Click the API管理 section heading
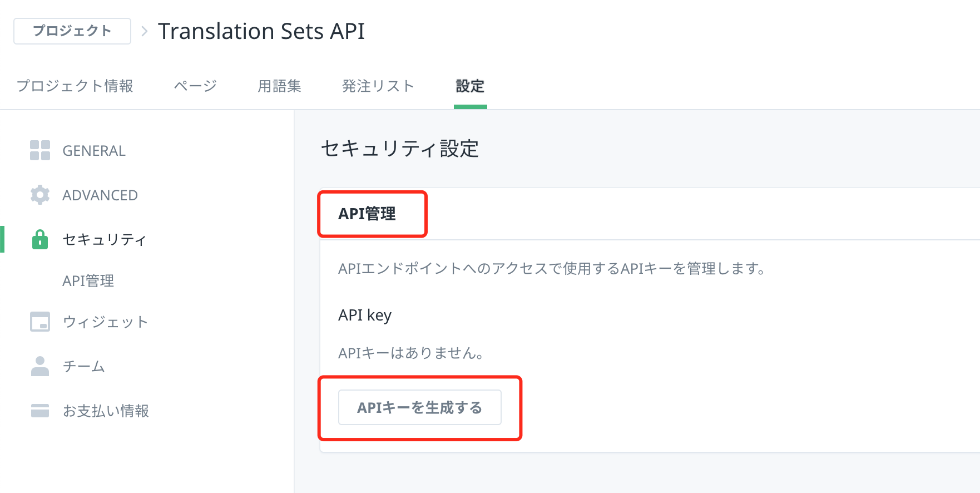The image size is (980, 493). (367, 214)
